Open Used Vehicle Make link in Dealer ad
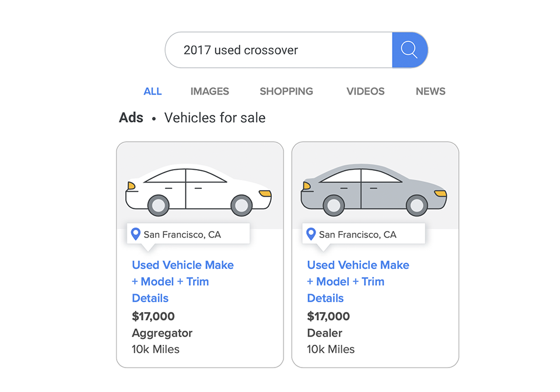 click(358, 281)
